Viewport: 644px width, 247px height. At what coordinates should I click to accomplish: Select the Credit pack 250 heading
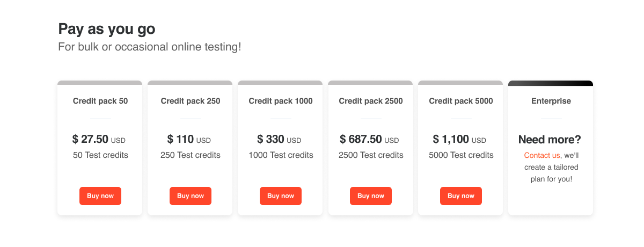[191, 101]
